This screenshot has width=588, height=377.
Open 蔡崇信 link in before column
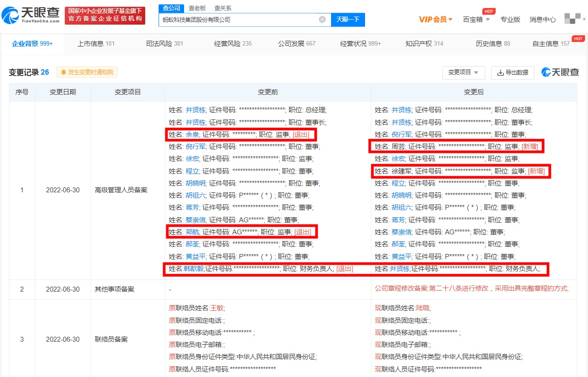(x=195, y=220)
